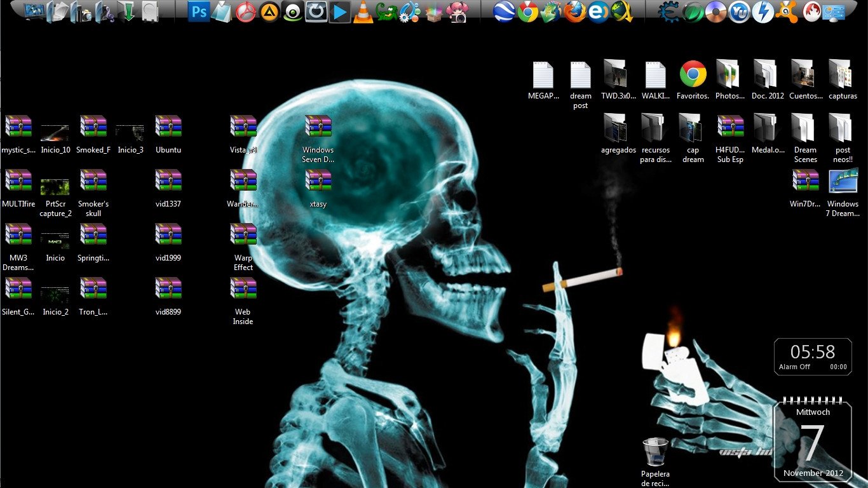Open the Computer monitor dock icon
868x488 pixels.
pyautogui.click(x=34, y=11)
